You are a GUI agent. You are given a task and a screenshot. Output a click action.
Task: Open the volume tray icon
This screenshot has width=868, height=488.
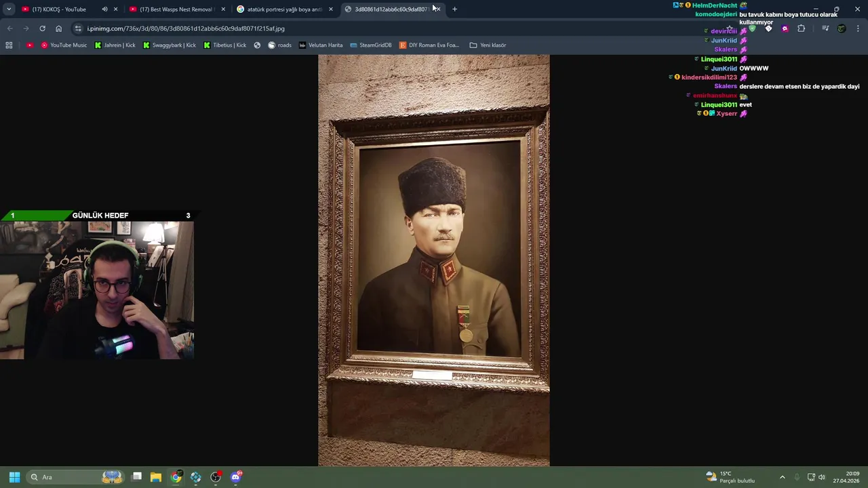(822, 477)
